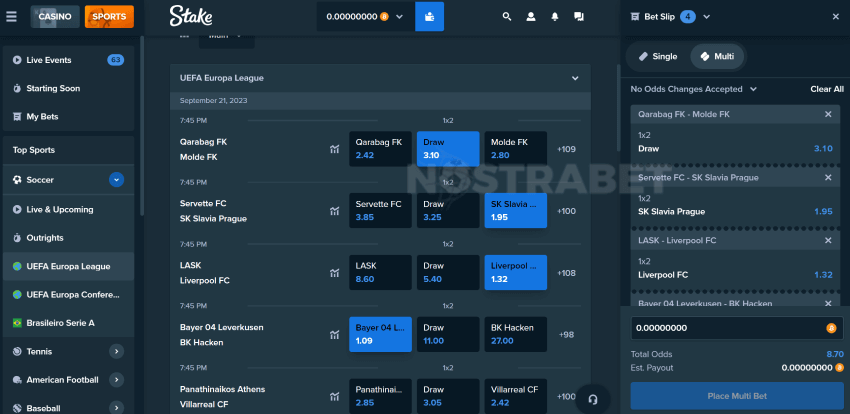Select Villarreal CF odds 2.42
Image resolution: width=850 pixels, height=414 pixels.
pyautogui.click(x=516, y=396)
